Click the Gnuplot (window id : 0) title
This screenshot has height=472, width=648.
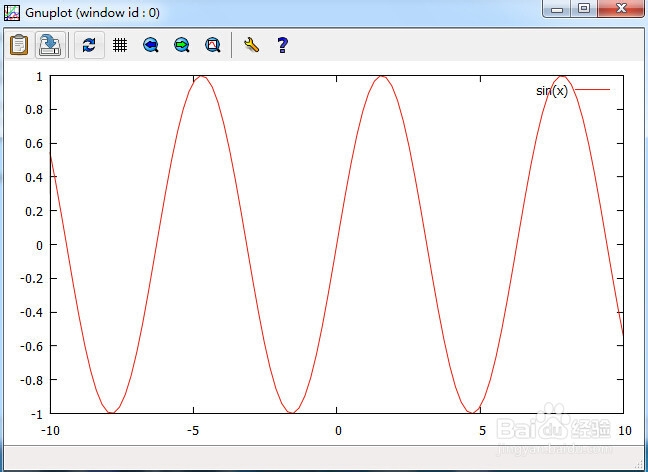(x=93, y=13)
